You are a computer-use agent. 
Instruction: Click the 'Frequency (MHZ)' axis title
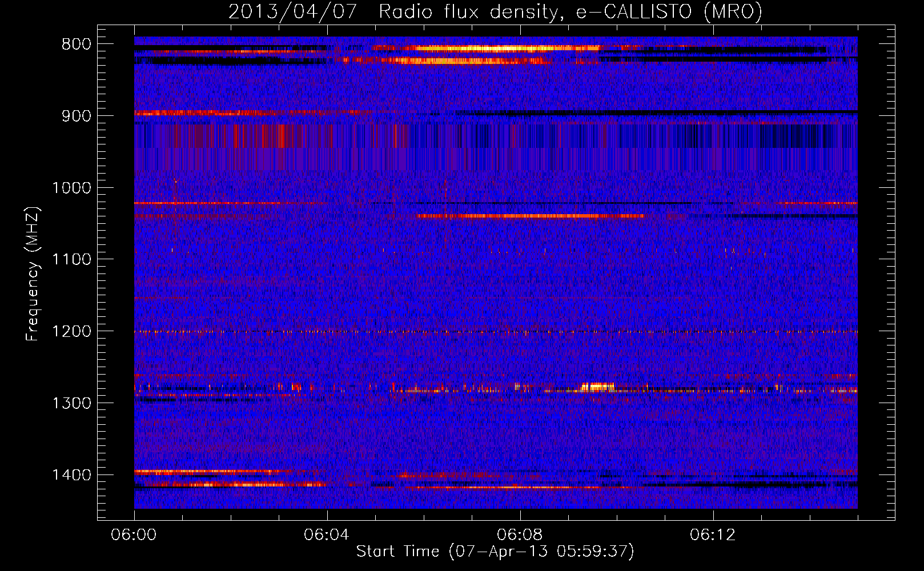point(33,274)
